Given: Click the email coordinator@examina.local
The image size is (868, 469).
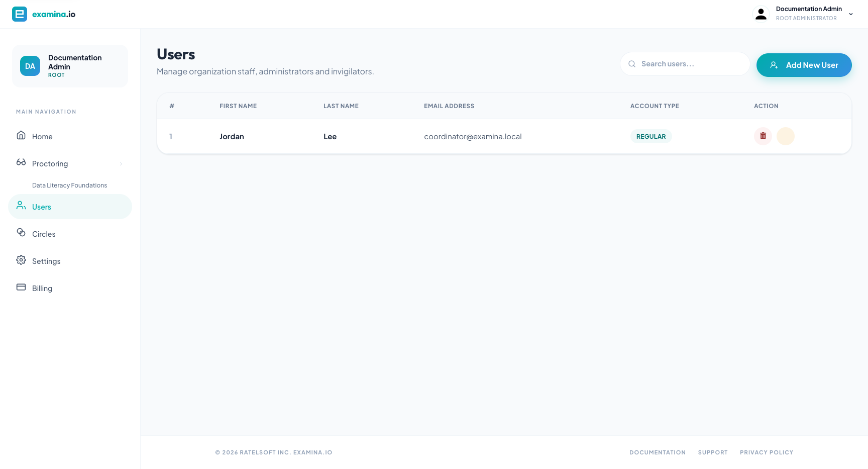Looking at the screenshot, I should click(x=473, y=137).
